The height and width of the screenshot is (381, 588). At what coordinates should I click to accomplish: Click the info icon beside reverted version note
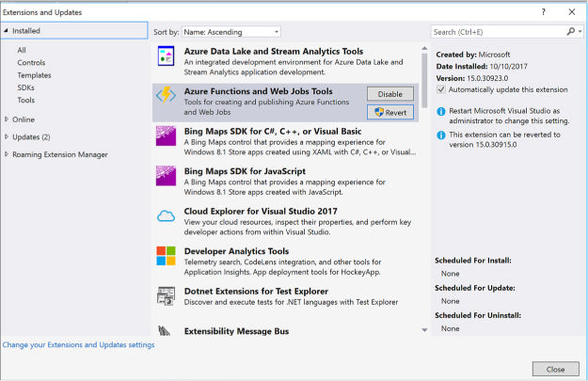click(441, 135)
